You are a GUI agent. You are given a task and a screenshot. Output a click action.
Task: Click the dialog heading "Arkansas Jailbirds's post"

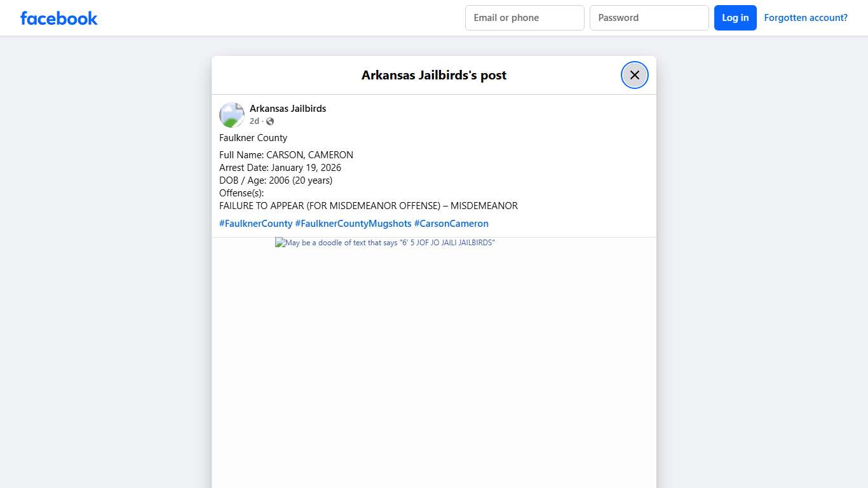coord(433,75)
